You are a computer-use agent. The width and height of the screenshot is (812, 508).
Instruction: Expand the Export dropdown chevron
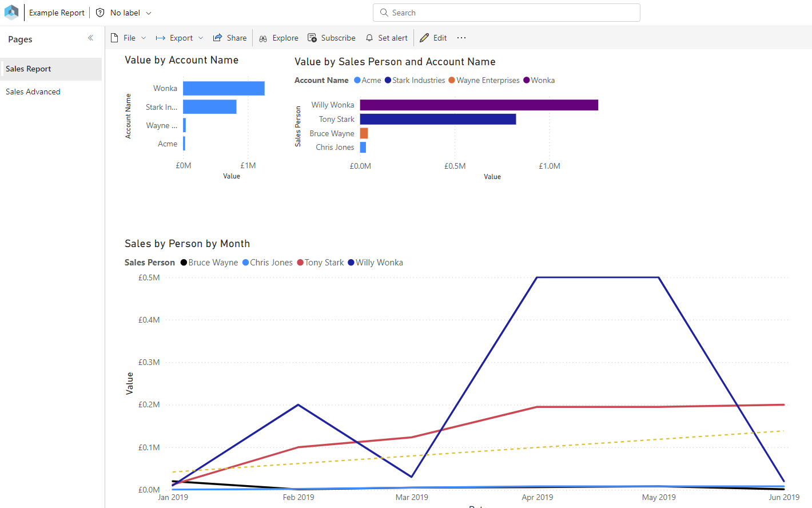coord(201,38)
